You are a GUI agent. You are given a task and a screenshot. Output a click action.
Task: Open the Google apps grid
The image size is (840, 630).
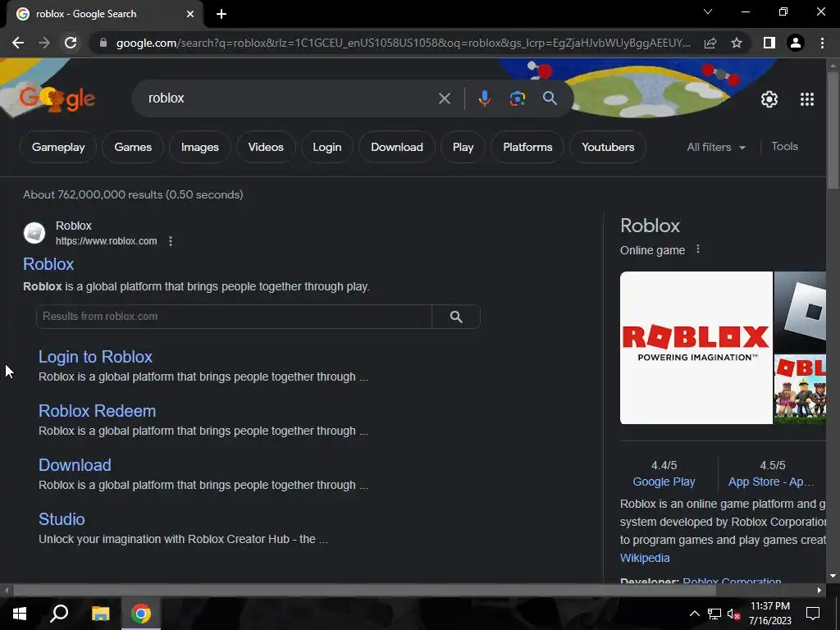click(x=807, y=99)
